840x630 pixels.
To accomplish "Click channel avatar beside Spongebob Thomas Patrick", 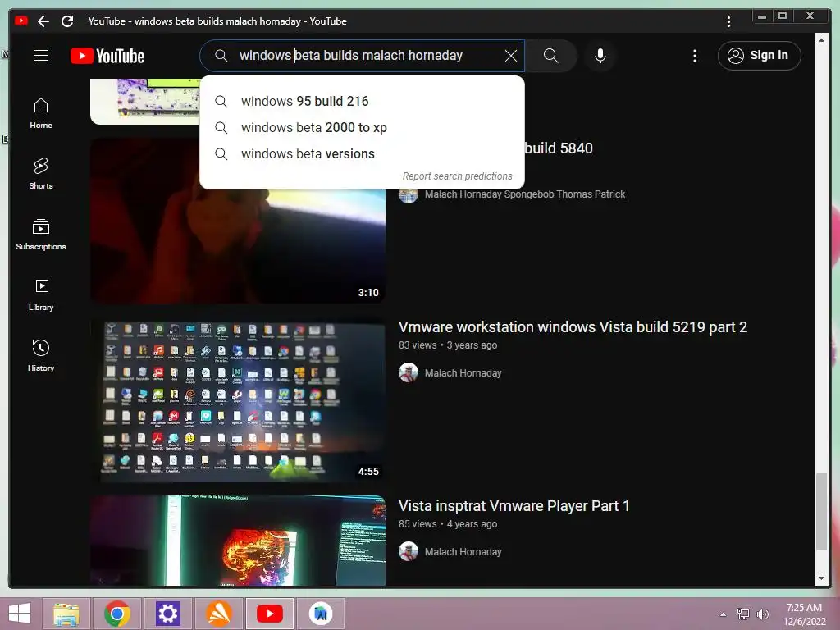I will point(409,195).
